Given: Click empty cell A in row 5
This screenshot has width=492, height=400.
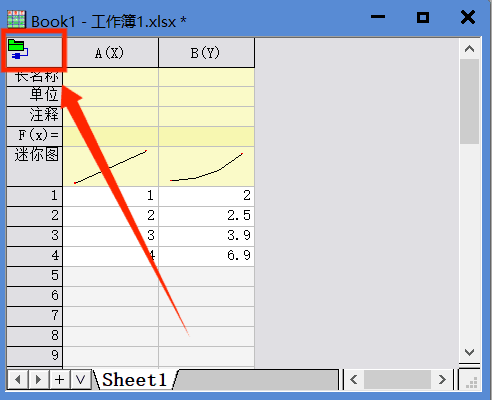Looking at the screenshot, I should pos(110,276).
